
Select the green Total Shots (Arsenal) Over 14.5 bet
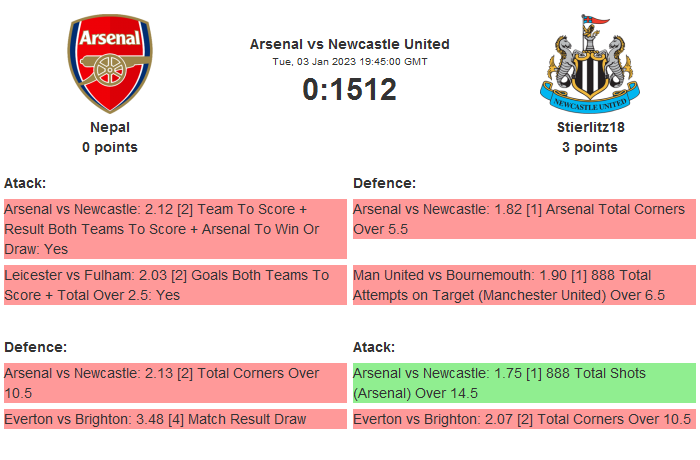tap(523, 383)
